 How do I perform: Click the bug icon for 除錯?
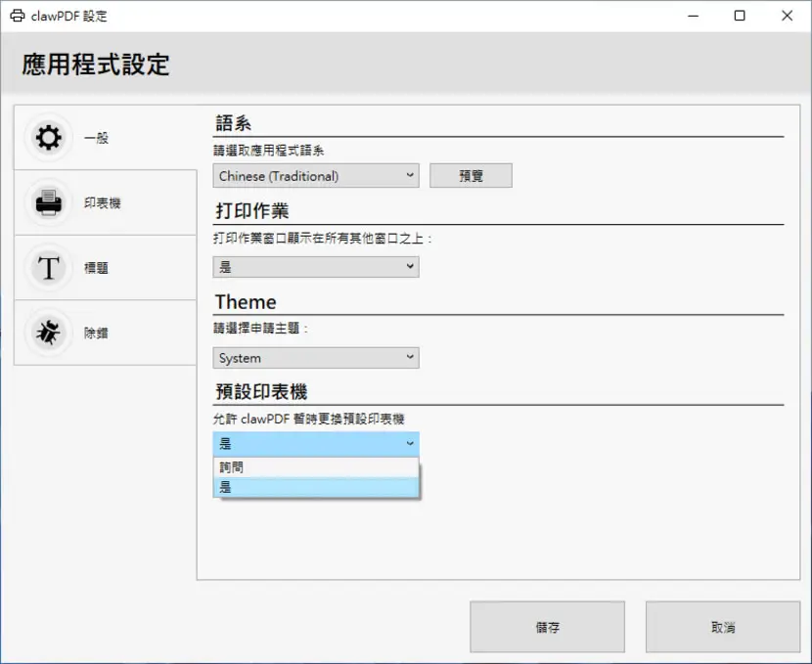49,332
